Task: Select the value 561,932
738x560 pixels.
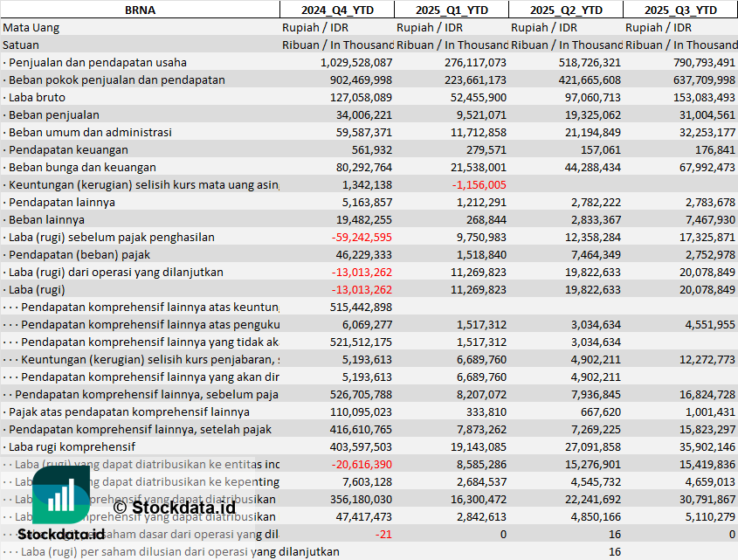Action: click(x=372, y=149)
